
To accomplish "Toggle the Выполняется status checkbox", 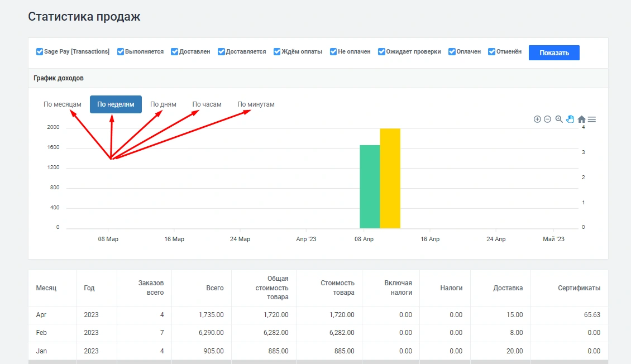I will coord(121,52).
